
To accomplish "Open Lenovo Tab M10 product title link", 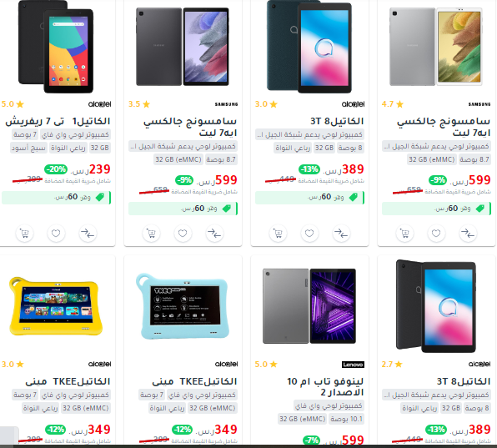I will pos(325,386).
